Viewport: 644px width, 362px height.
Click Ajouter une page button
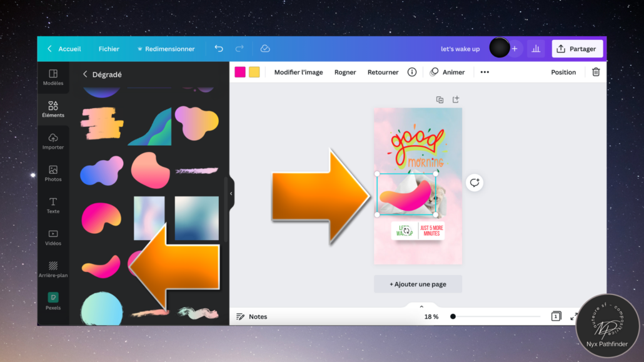coord(418,284)
